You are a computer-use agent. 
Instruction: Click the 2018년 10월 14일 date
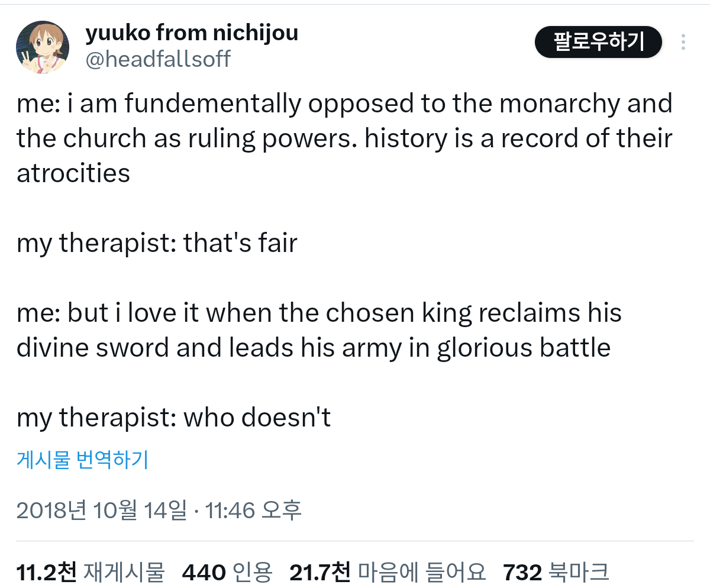pos(101,509)
